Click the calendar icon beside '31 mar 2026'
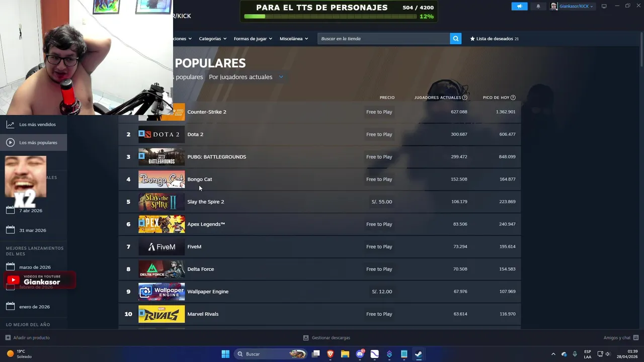This screenshot has height=362, width=644. 10,230
